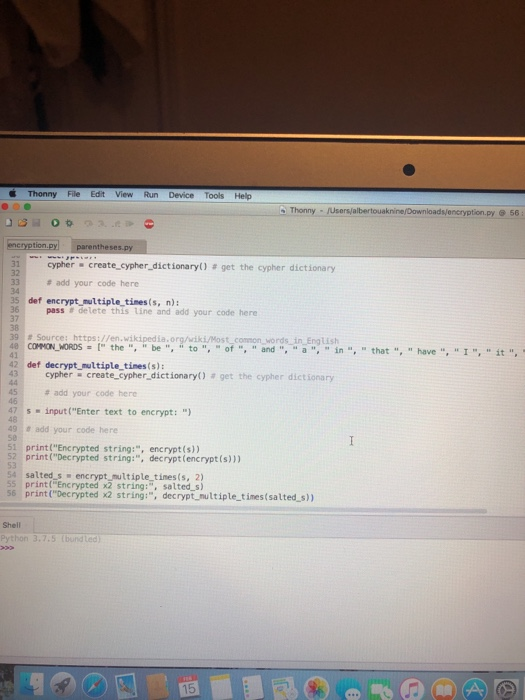This screenshot has width=525, height=700.
Task: Open Photos app in the dock
Action: 316,688
